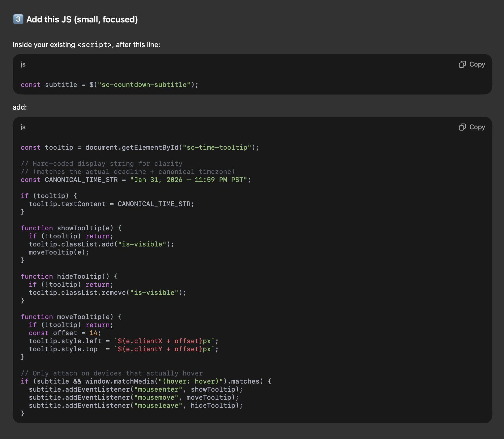
Task: Click the "mouseleave" event string
Action: click(x=158, y=405)
